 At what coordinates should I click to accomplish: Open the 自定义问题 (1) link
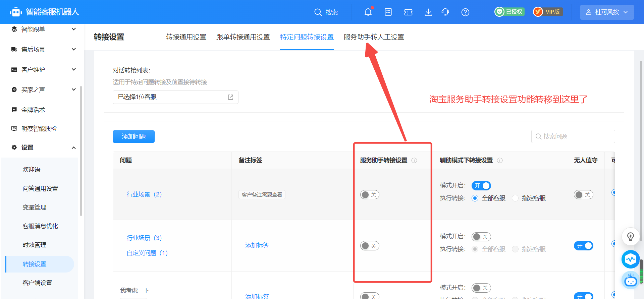click(x=147, y=253)
